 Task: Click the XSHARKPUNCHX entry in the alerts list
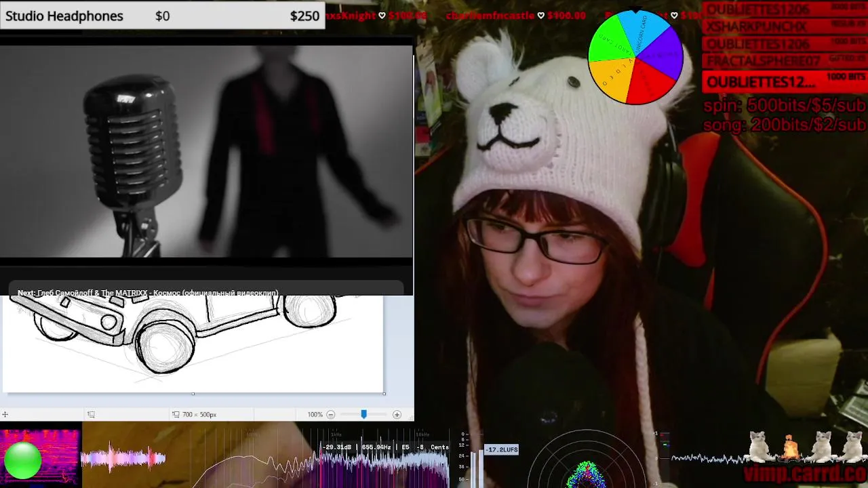click(785, 26)
